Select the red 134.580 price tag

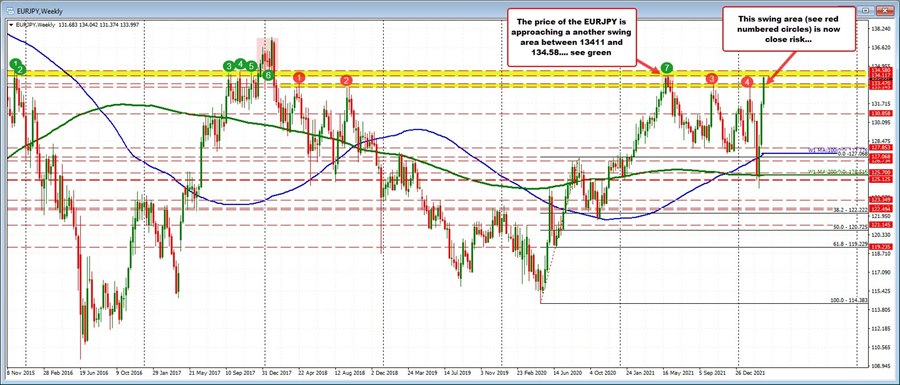(x=880, y=71)
